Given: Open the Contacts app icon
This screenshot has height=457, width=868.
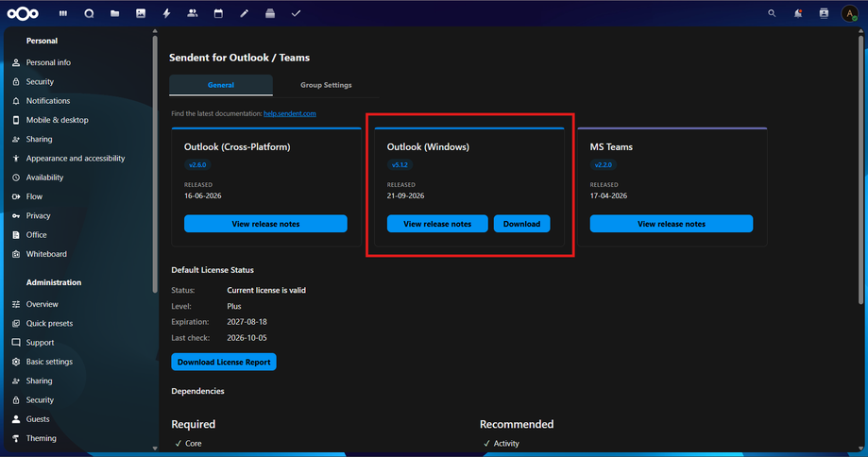Looking at the screenshot, I should 192,13.
